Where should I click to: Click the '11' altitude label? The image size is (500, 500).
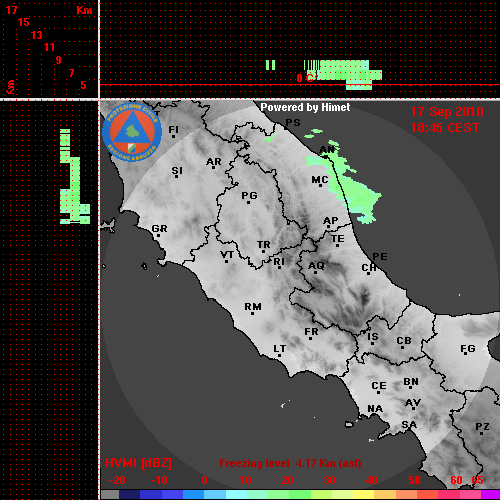pyautogui.click(x=49, y=47)
